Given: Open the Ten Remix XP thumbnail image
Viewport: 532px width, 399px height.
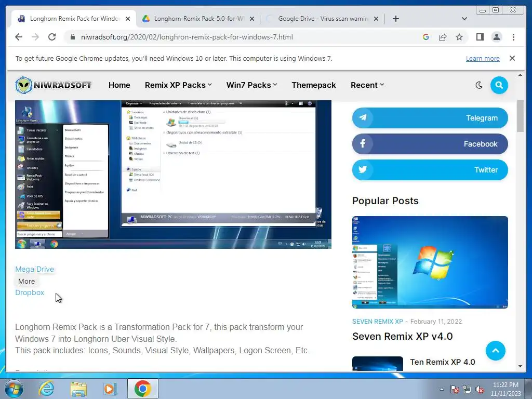Looking at the screenshot, I should click(x=377, y=363).
